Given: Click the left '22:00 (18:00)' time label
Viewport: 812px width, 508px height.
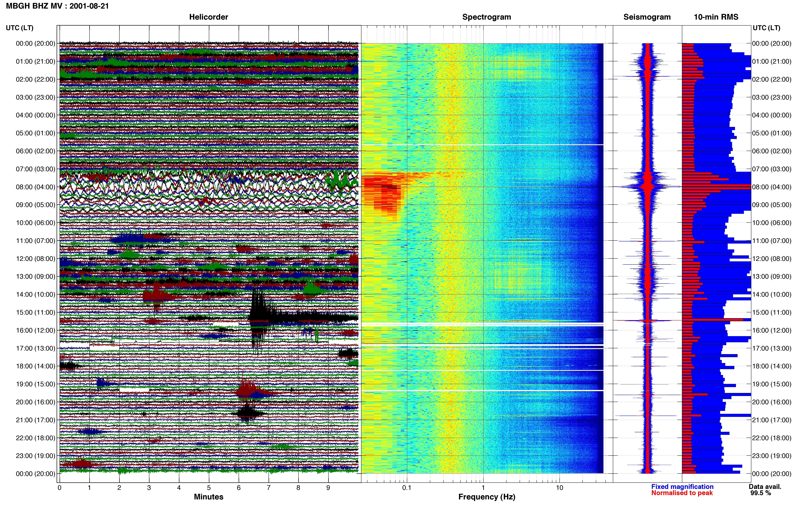Looking at the screenshot, I should coord(36,438).
